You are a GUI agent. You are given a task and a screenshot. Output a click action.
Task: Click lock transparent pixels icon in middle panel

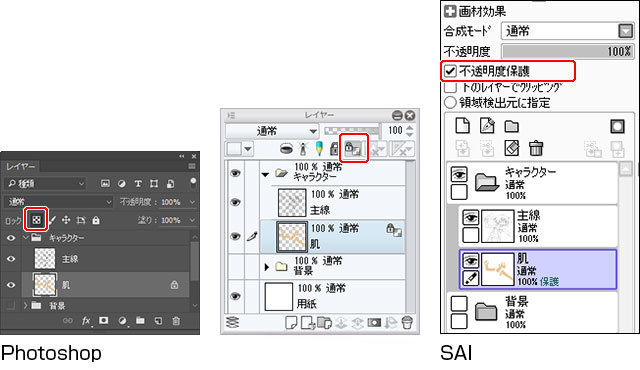[x=353, y=148]
